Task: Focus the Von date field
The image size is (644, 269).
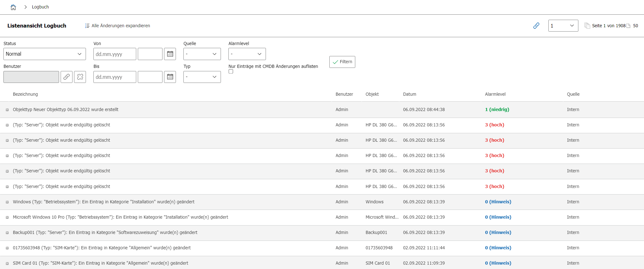Action: 115,54
